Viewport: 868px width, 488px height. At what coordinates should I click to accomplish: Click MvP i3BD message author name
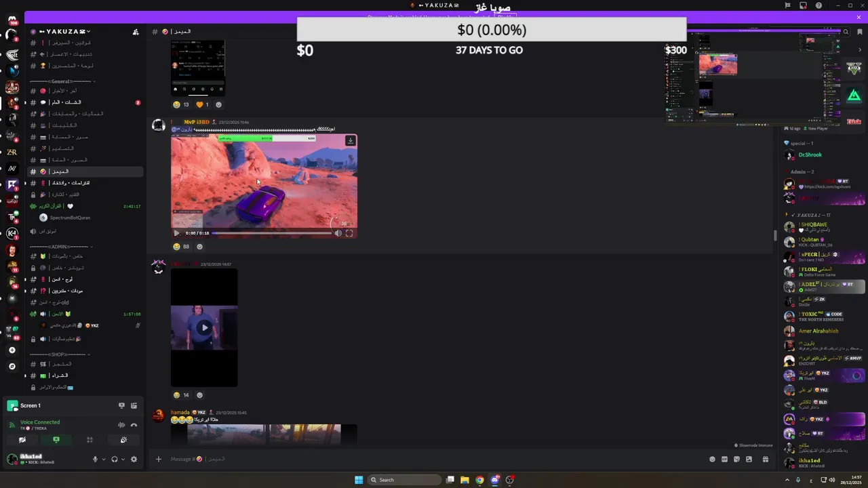197,122
